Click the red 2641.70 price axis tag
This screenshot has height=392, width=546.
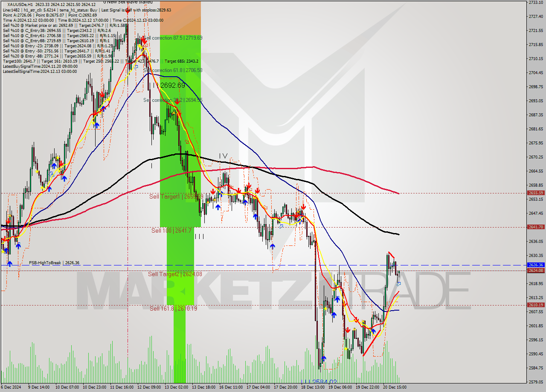[x=536, y=227]
